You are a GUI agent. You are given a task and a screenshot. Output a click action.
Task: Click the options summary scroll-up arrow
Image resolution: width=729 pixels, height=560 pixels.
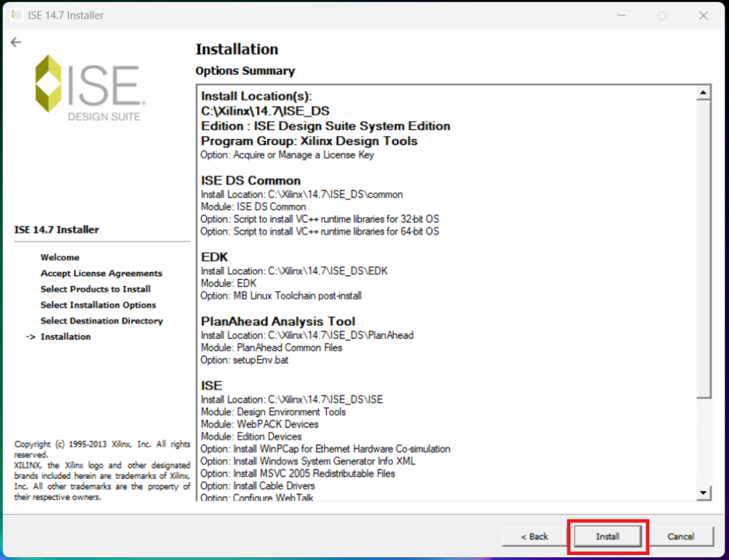(703, 93)
